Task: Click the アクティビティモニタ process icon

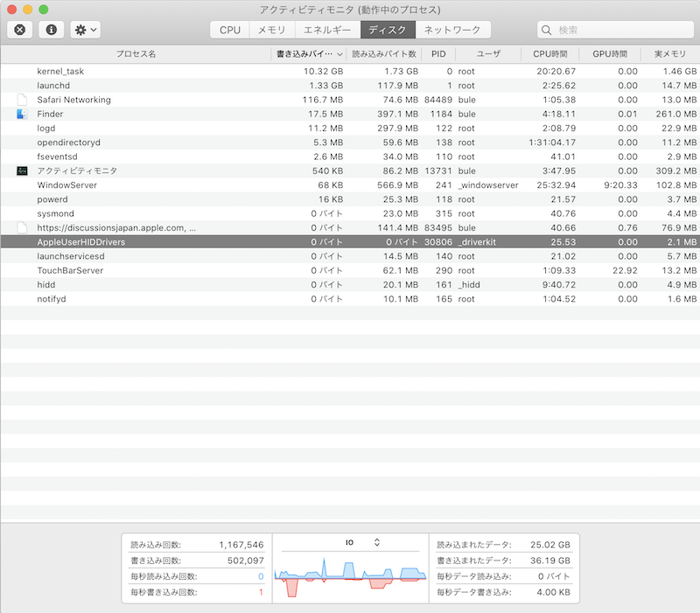Action: (22, 171)
